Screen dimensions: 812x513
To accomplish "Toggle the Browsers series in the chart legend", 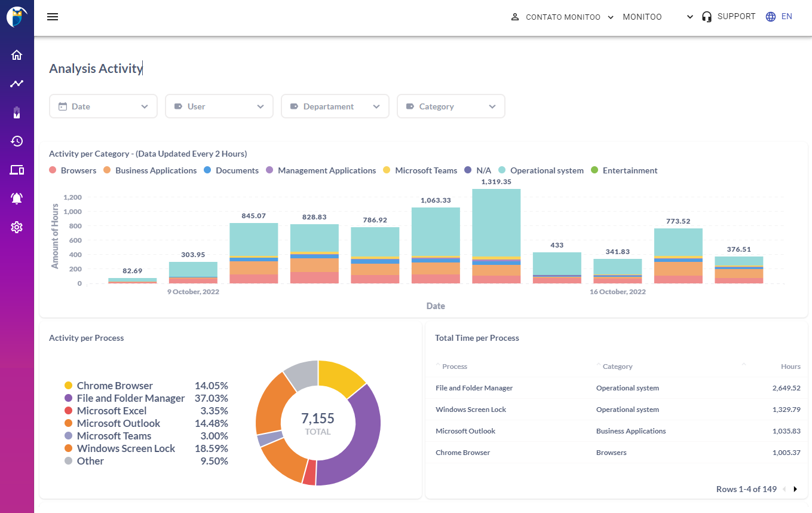I will click(x=72, y=170).
